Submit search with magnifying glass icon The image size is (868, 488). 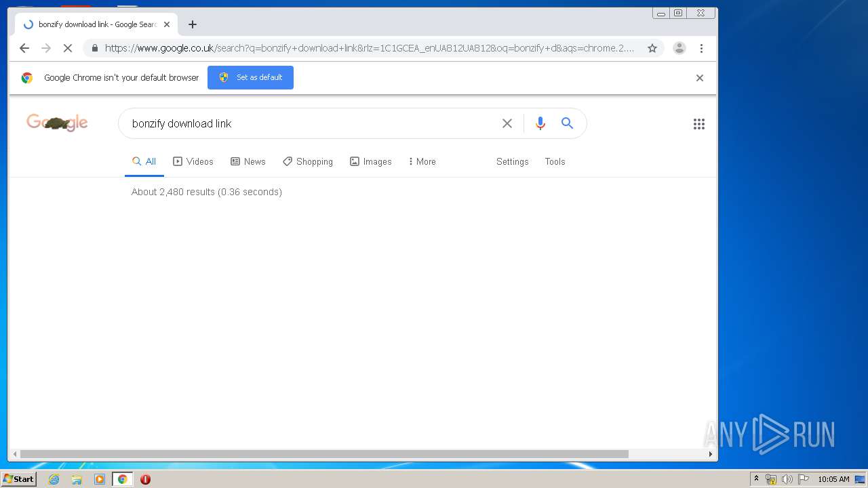568,123
